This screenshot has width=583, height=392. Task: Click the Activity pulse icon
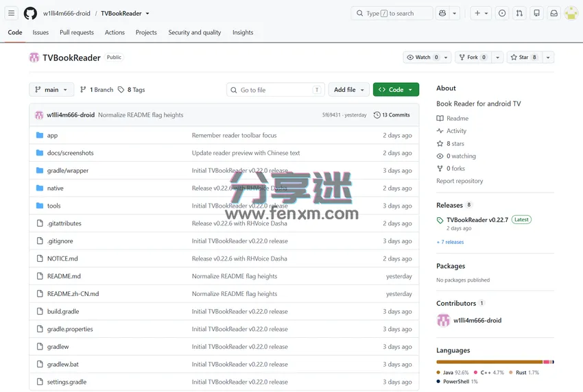tap(440, 131)
